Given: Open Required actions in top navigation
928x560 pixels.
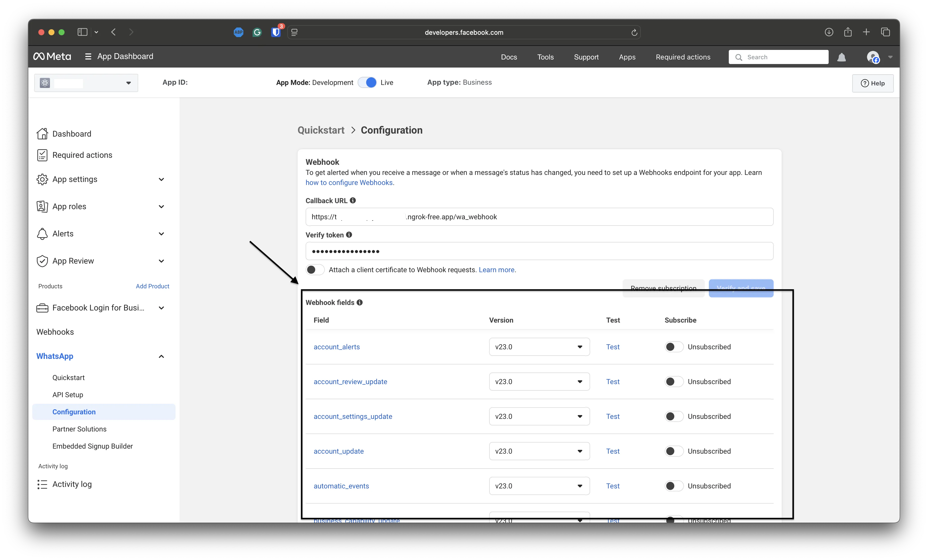Looking at the screenshot, I should 683,57.
